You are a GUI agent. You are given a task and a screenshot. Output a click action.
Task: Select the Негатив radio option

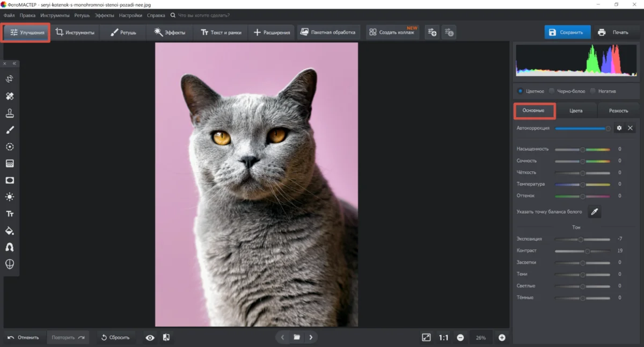point(593,91)
